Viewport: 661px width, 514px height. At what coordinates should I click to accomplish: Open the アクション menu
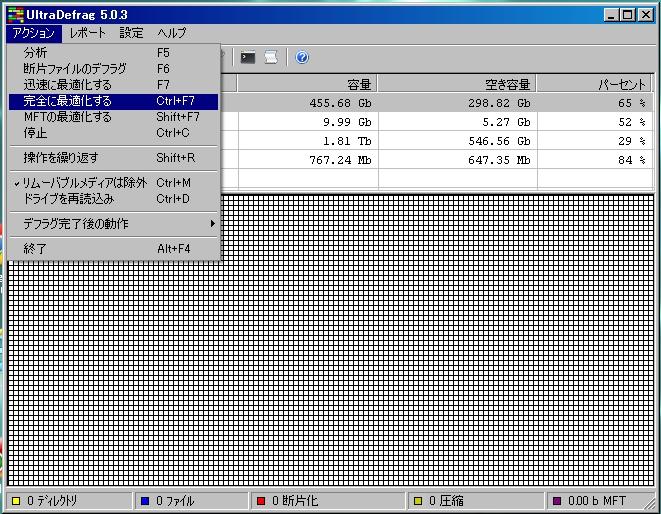[34, 33]
